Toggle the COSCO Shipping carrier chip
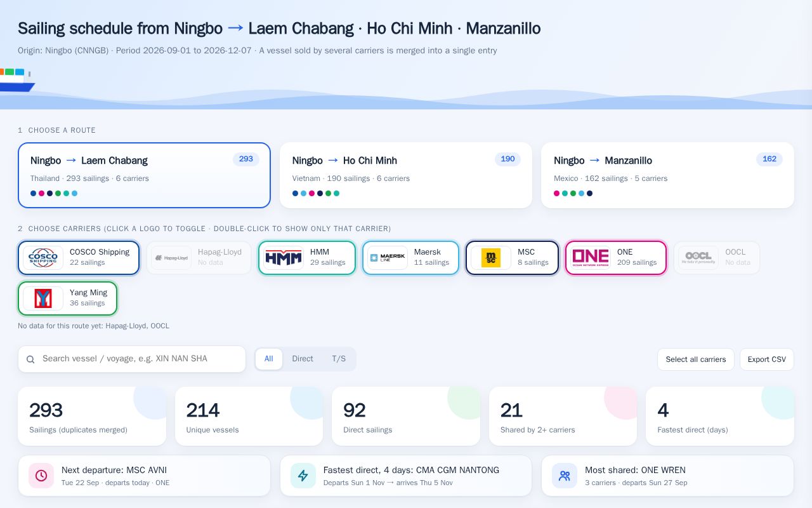This screenshot has height=508, width=812. (79, 258)
